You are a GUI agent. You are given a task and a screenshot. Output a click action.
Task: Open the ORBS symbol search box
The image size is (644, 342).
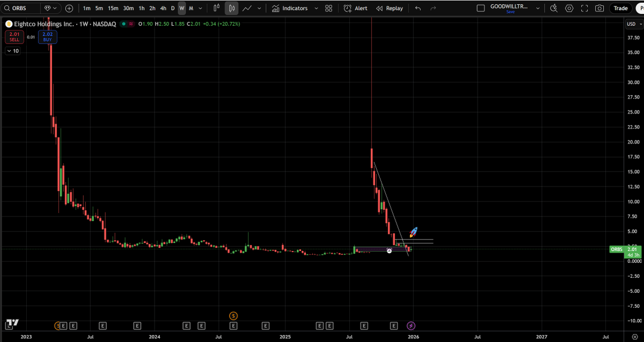pos(21,8)
